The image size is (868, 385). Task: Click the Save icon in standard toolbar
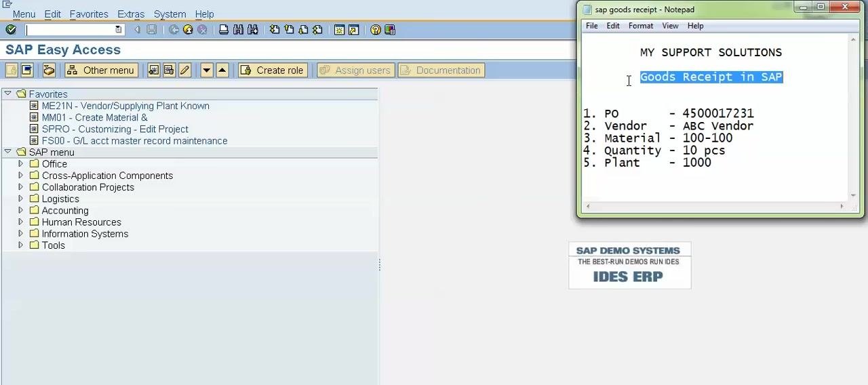[152, 30]
